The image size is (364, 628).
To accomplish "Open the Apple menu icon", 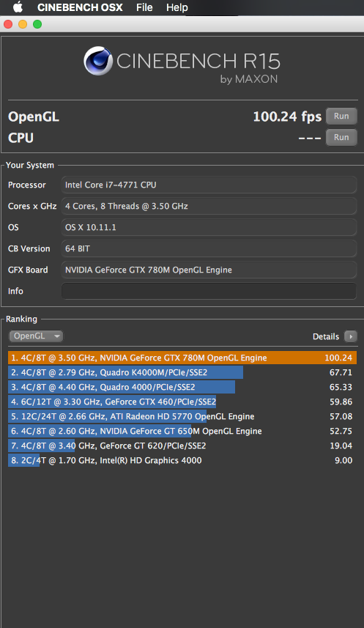I will (18, 7).
